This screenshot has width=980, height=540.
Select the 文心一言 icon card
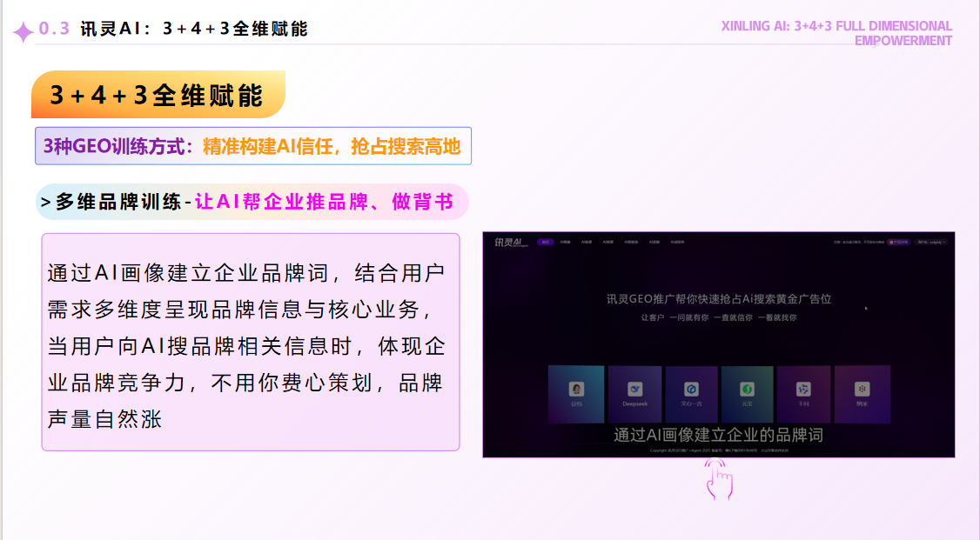coord(691,394)
